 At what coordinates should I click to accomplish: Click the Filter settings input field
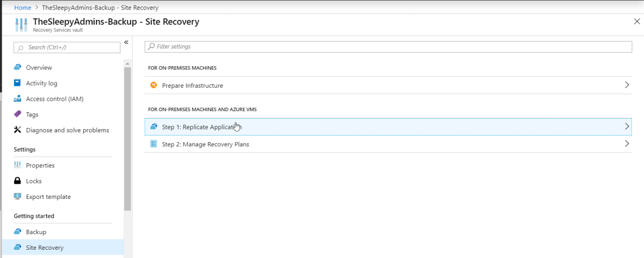click(388, 46)
